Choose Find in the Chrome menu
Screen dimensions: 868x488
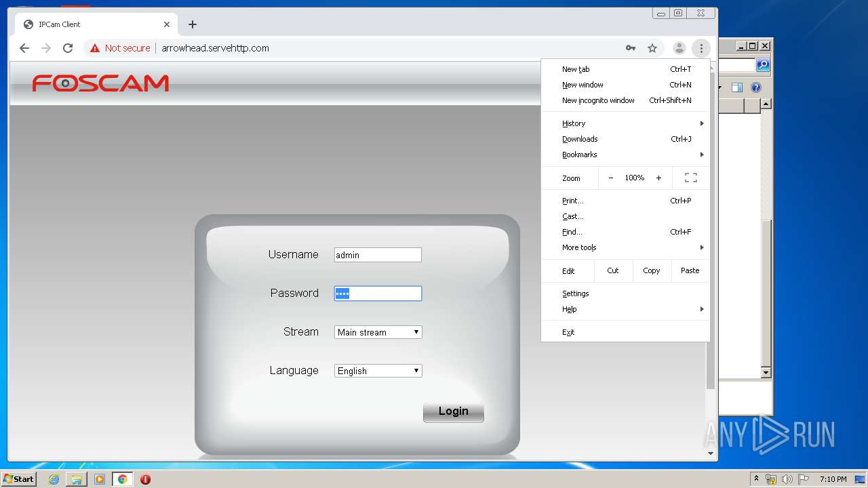click(x=625, y=232)
